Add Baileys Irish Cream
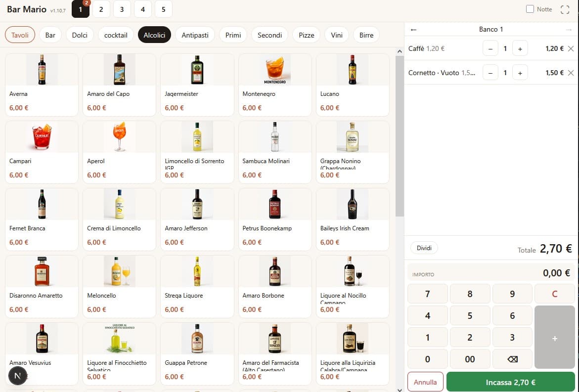The width and height of the screenshot is (579, 392). [353, 219]
